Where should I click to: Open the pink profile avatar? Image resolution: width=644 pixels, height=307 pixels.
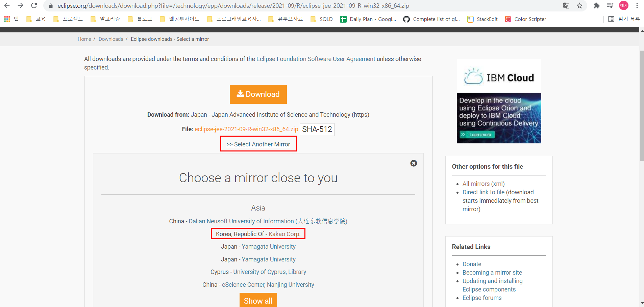point(624,5)
